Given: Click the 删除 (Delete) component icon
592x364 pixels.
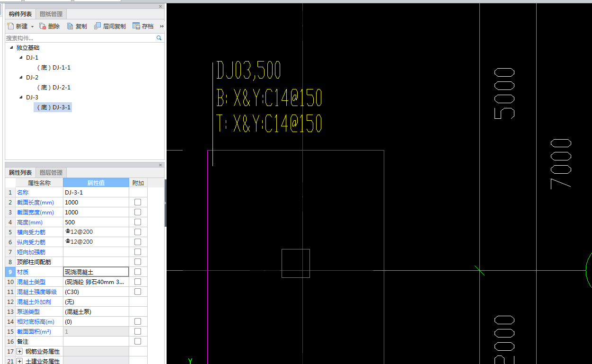Looking at the screenshot, I should 43,27.
